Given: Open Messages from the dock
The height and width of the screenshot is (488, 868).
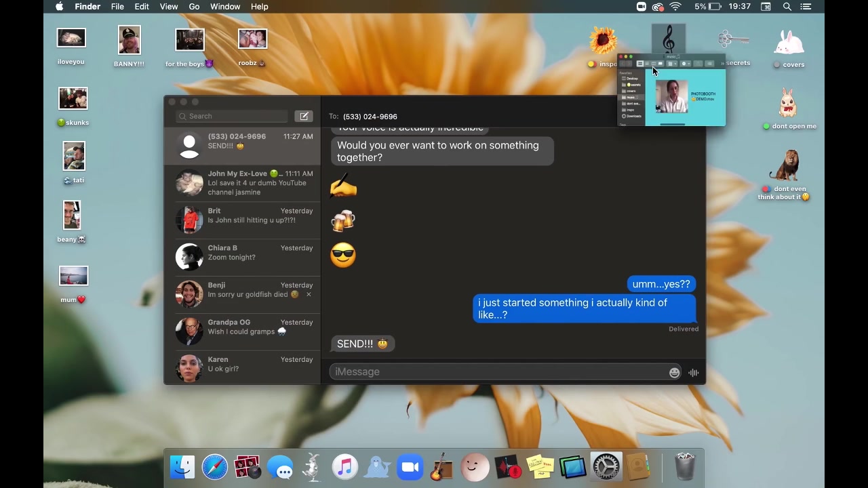Looking at the screenshot, I should point(280,467).
